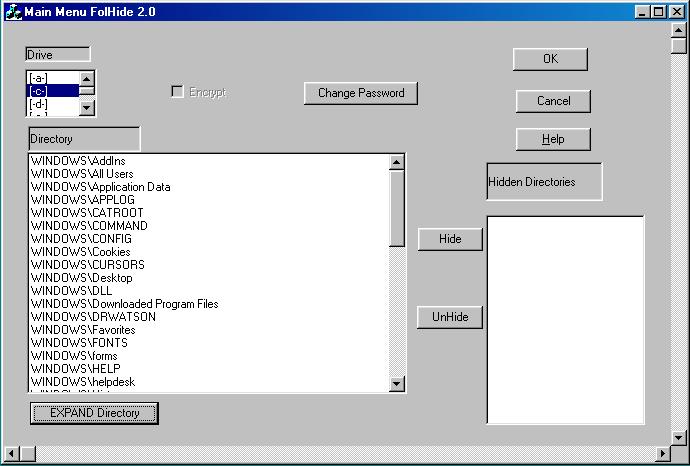The height and width of the screenshot is (466, 690).
Task: Click the window's vertical scroll-down arrow
Action: (x=679, y=437)
